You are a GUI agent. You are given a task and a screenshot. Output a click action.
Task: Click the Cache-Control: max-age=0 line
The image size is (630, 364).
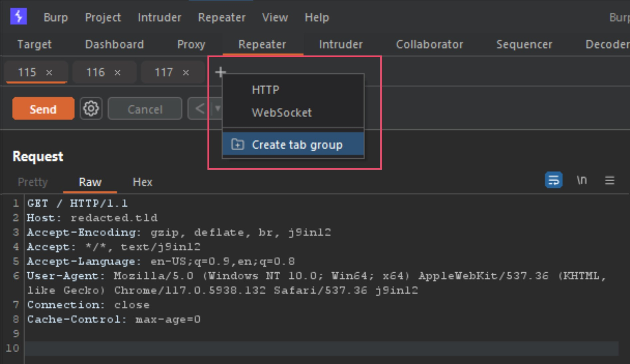point(114,319)
